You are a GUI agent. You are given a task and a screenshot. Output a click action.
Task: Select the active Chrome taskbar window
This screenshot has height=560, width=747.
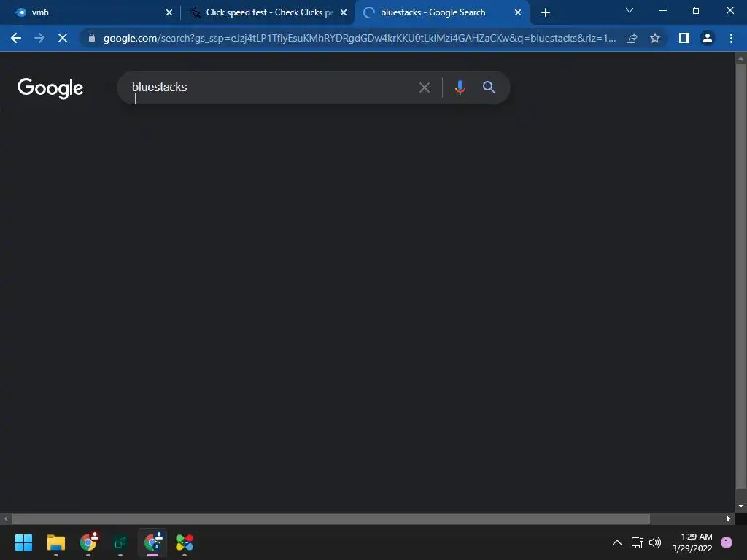tap(152, 542)
